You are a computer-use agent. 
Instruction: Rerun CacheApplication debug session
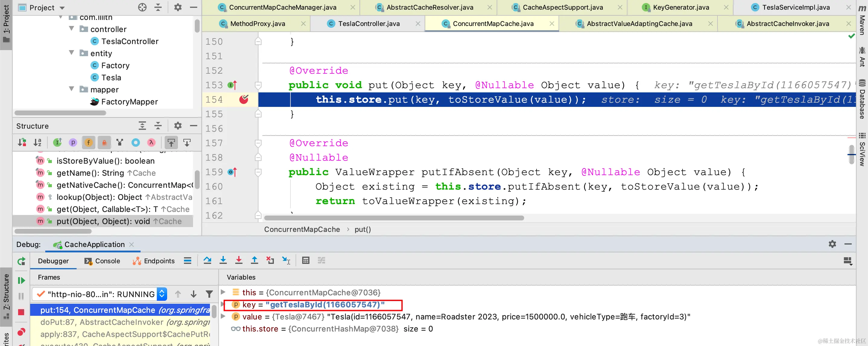point(21,261)
